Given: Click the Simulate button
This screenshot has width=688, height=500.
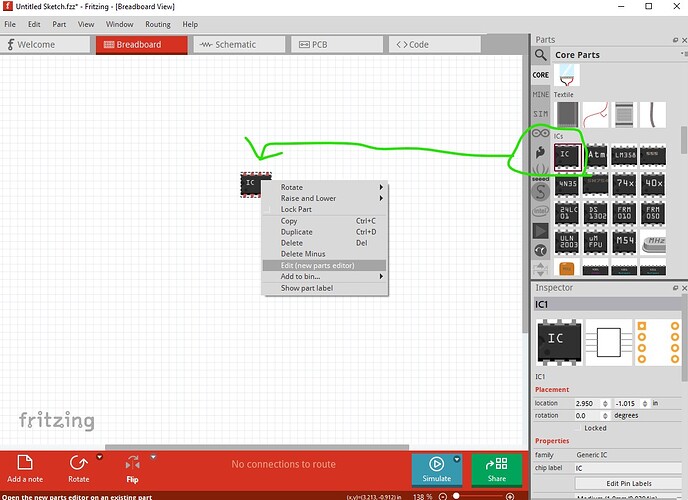Looking at the screenshot, I should [437, 470].
